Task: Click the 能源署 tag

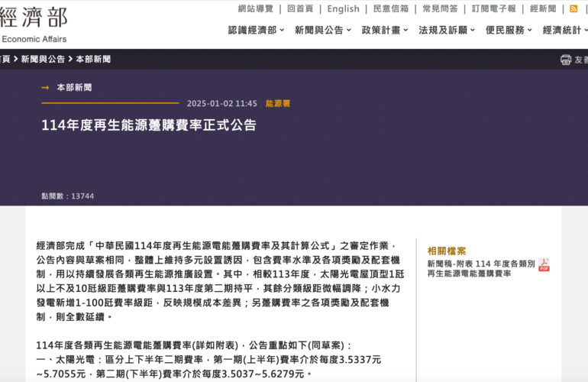Action: 278,104
